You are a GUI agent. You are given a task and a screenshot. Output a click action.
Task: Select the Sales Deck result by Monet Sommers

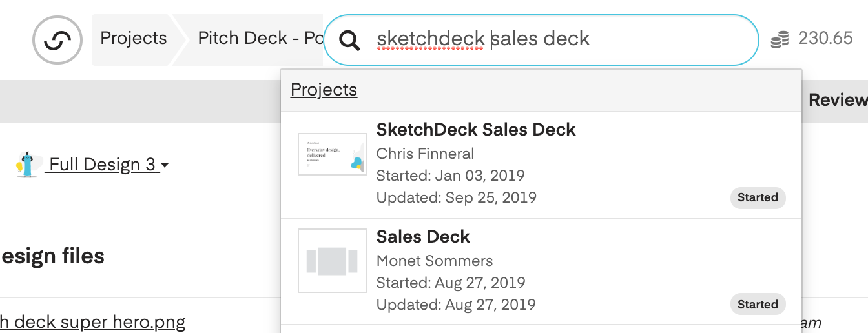(541, 272)
